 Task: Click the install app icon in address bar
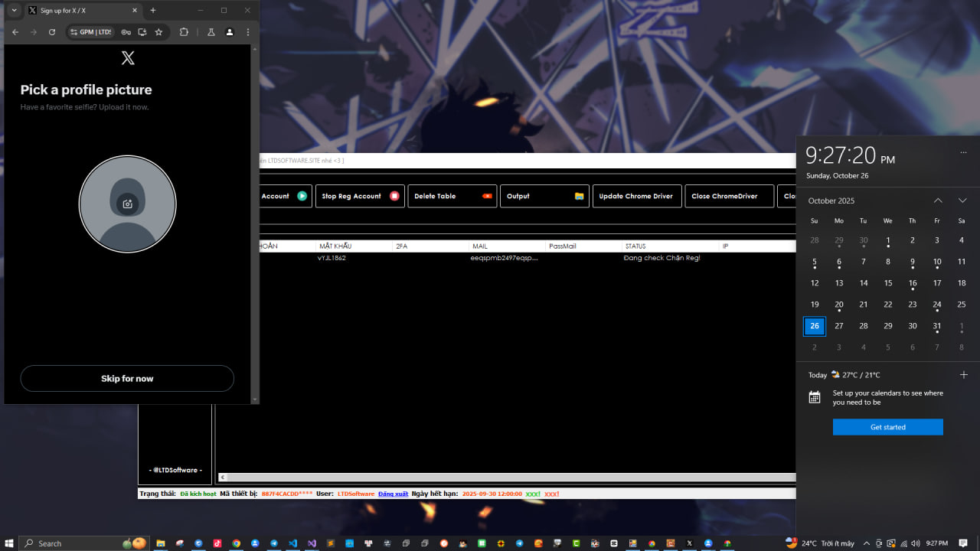[142, 32]
